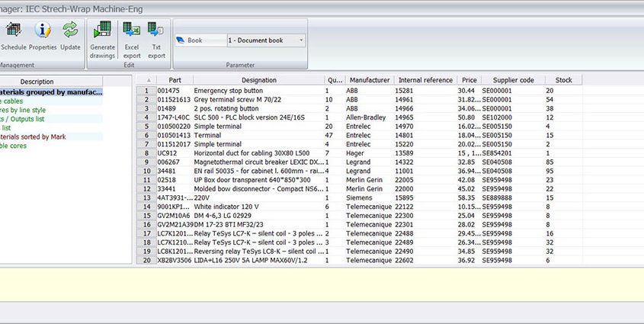The image size is (644, 324).
Task: Export the report to Excel
Action: point(132,40)
